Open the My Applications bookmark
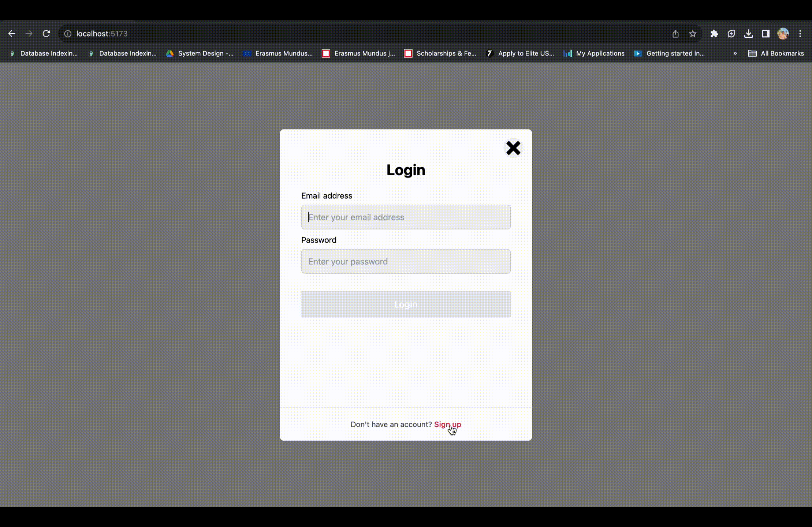This screenshot has height=527, width=812. click(594, 53)
